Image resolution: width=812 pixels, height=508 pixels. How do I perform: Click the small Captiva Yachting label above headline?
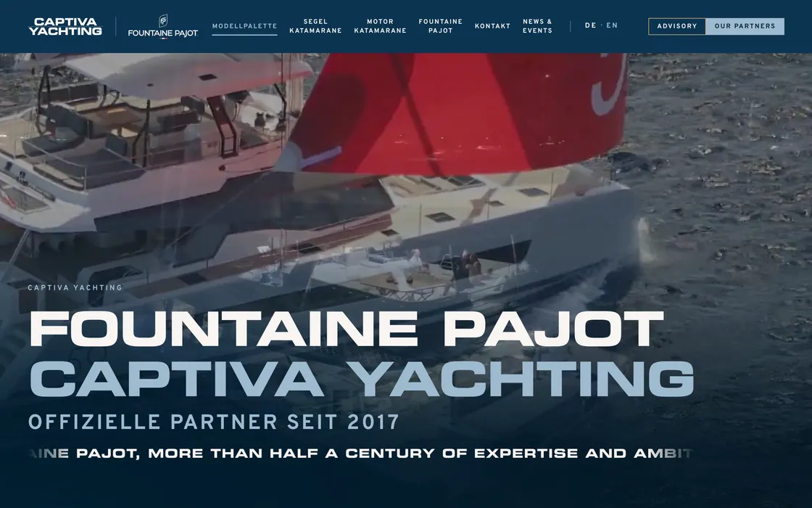pyautogui.click(x=75, y=287)
